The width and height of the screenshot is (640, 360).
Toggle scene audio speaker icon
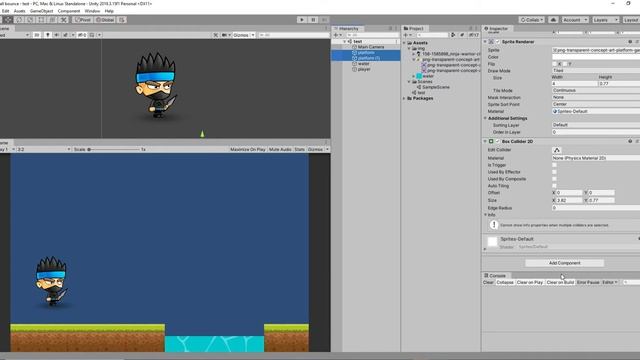(x=56, y=35)
